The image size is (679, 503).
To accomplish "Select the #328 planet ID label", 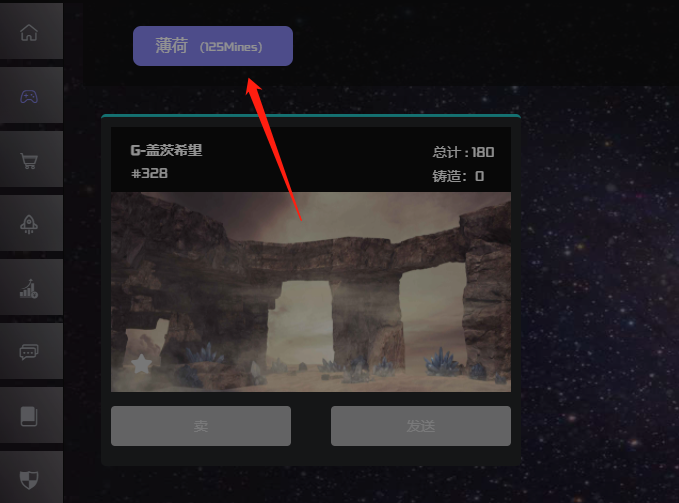I will tap(149, 173).
